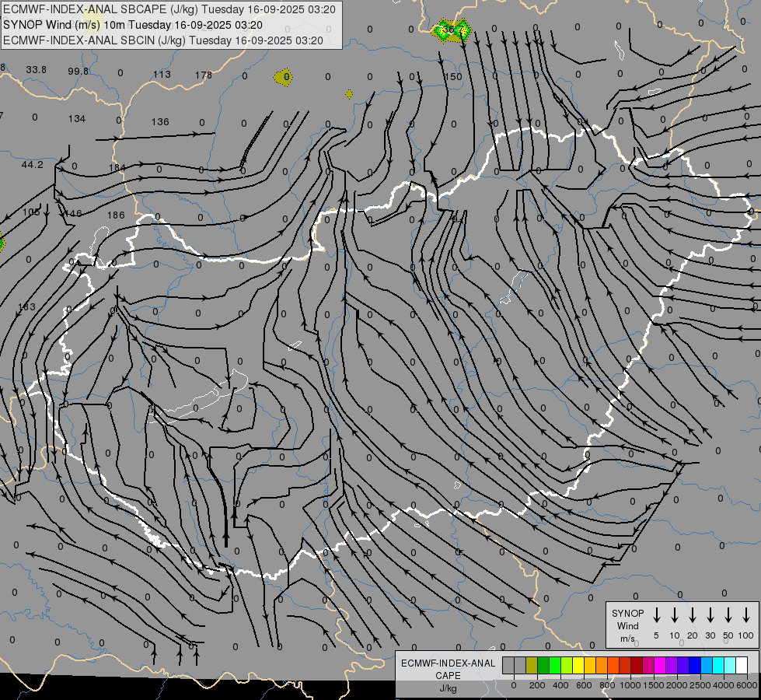
Task: Click the 200 tick label on the CAPE scale
Action: click(537, 685)
